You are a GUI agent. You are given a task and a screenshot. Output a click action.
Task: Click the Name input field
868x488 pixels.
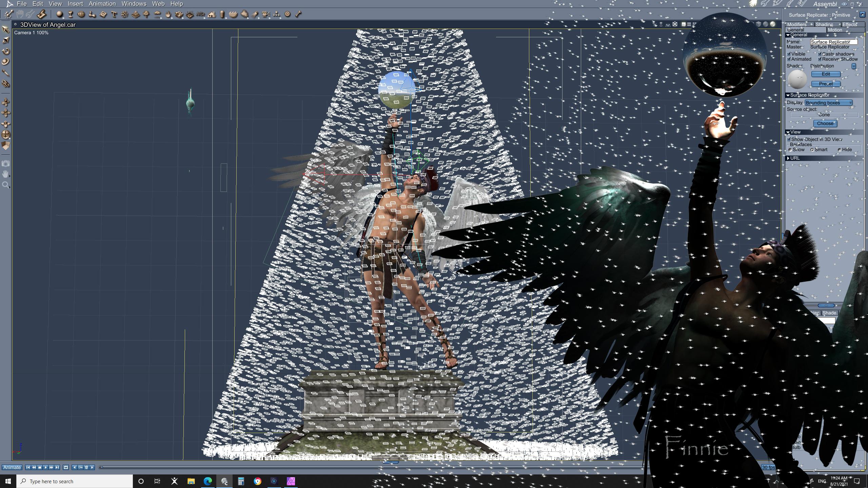833,42
